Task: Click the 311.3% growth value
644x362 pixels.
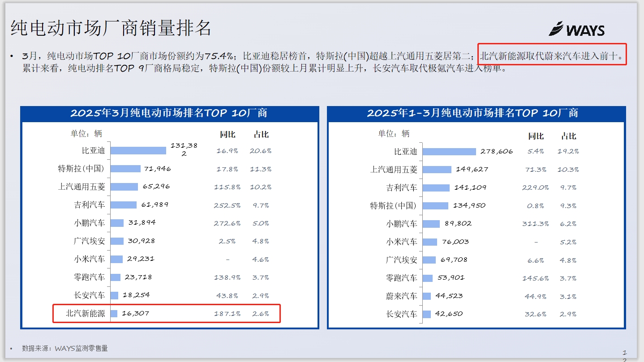Action: point(536,224)
